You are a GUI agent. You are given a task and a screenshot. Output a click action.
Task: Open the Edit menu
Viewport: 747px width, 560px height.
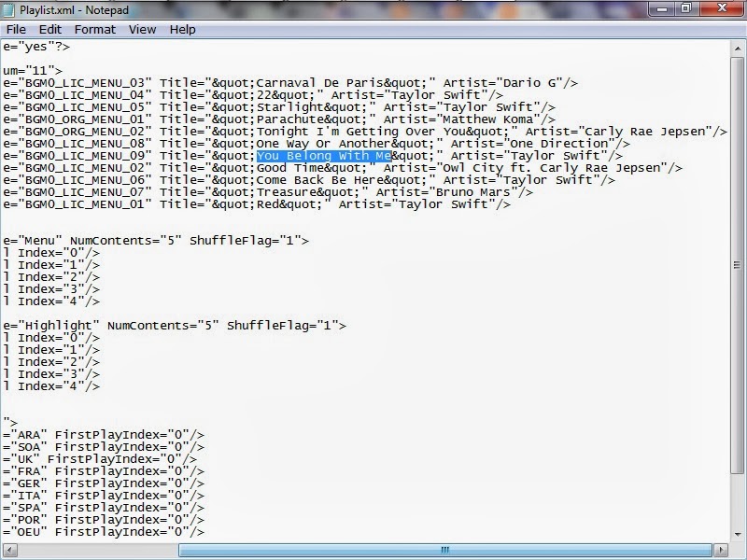pos(50,29)
